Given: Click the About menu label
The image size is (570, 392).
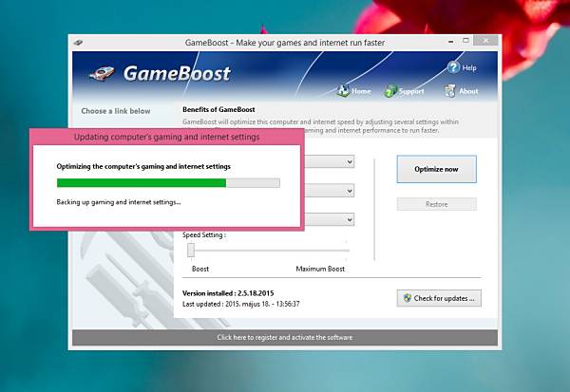Looking at the screenshot, I should [468, 91].
